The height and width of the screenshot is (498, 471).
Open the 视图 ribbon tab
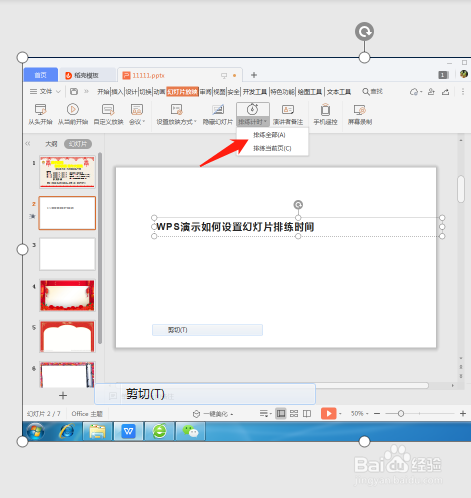(x=219, y=92)
